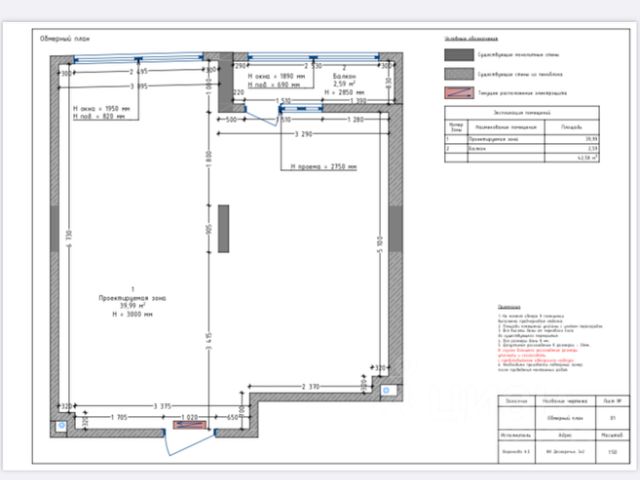
Task: Click the light gray foam block legend swatch
Action: click(x=459, y=74)
